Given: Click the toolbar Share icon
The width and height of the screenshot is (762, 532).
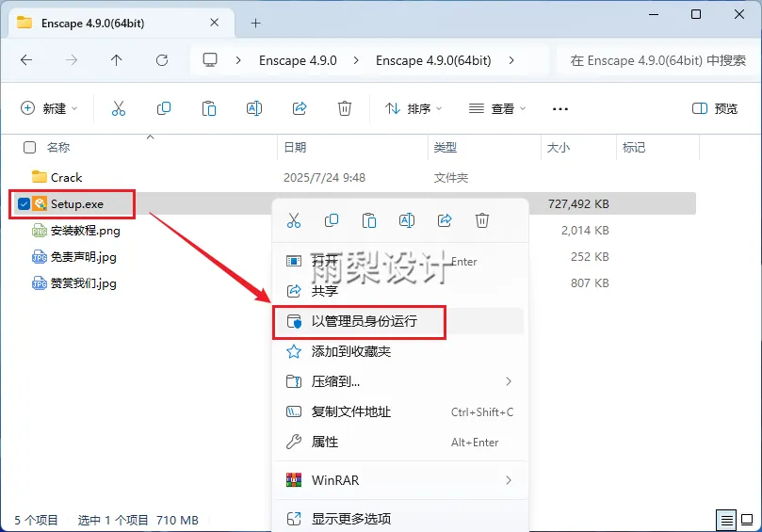Looking at the screenshot, I should point(300,108).
